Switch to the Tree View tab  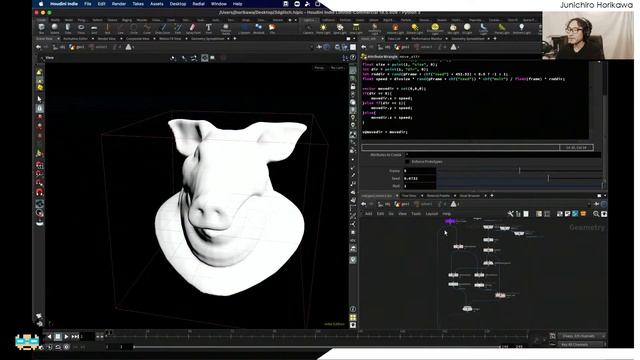[409, 196]
